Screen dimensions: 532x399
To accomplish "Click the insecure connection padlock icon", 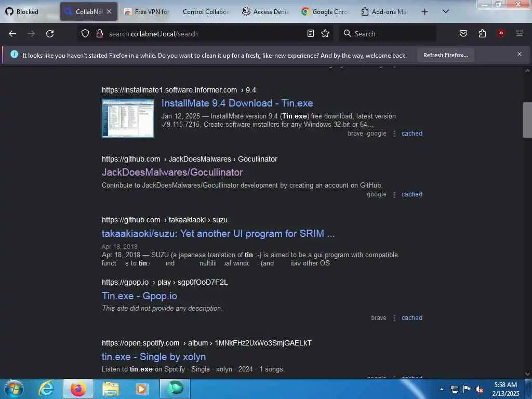I will pyautogui.click(x=99, y=33).
